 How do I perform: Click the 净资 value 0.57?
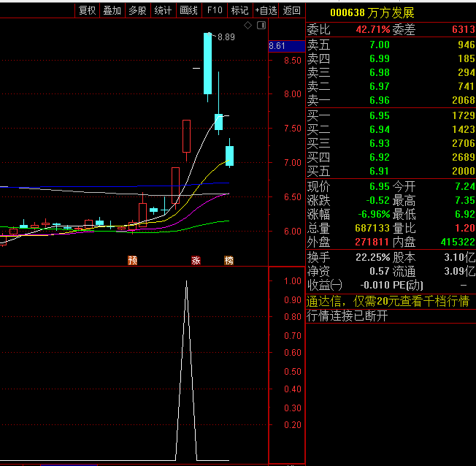[380, 271]
